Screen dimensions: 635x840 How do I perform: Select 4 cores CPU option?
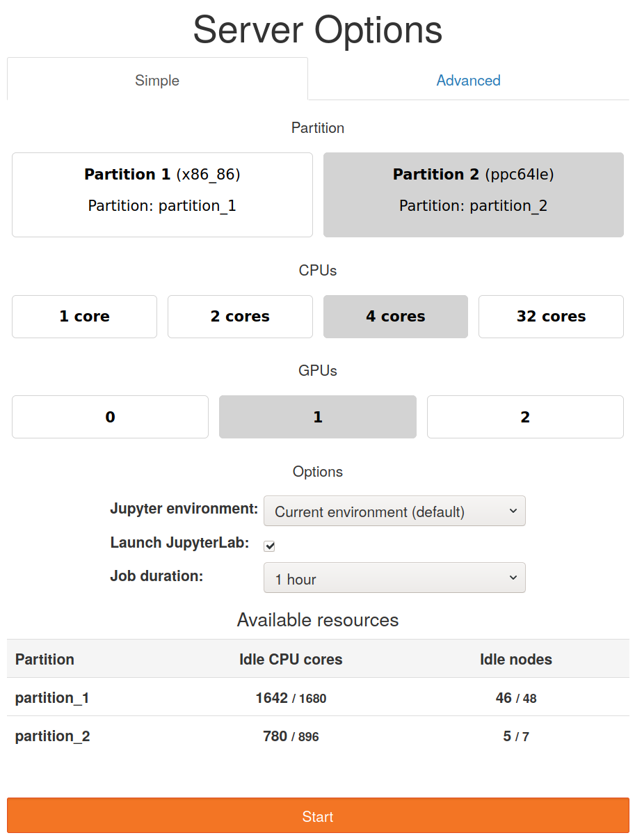(x=396, y=317)
